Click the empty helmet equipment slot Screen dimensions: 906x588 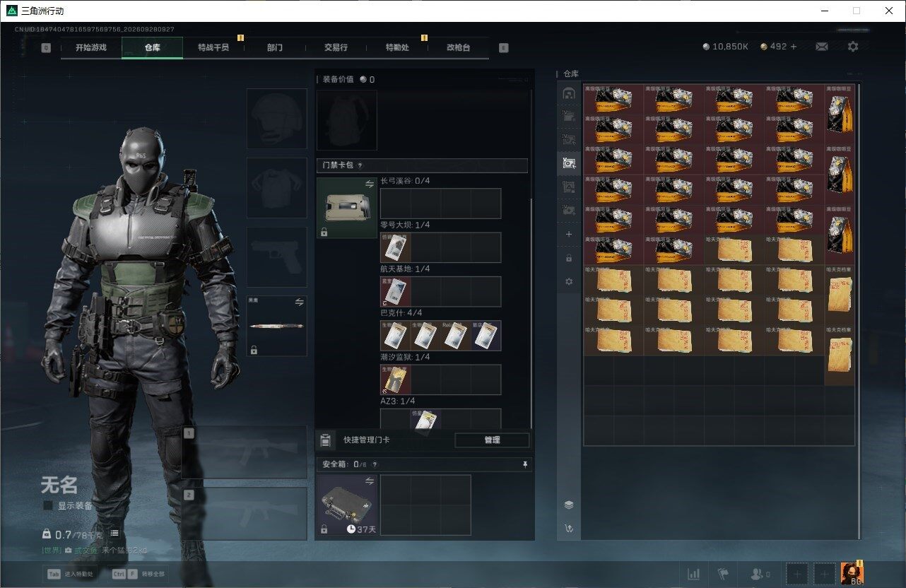(276, 119)
